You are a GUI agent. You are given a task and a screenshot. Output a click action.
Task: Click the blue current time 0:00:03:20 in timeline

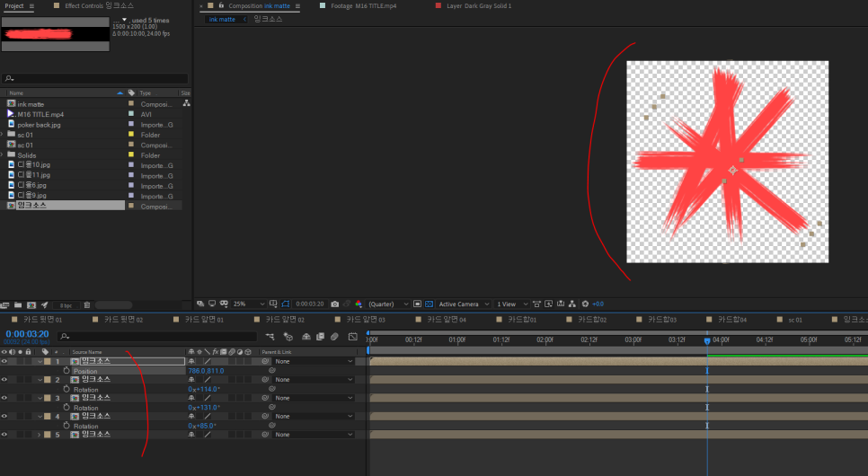[27, 334]
